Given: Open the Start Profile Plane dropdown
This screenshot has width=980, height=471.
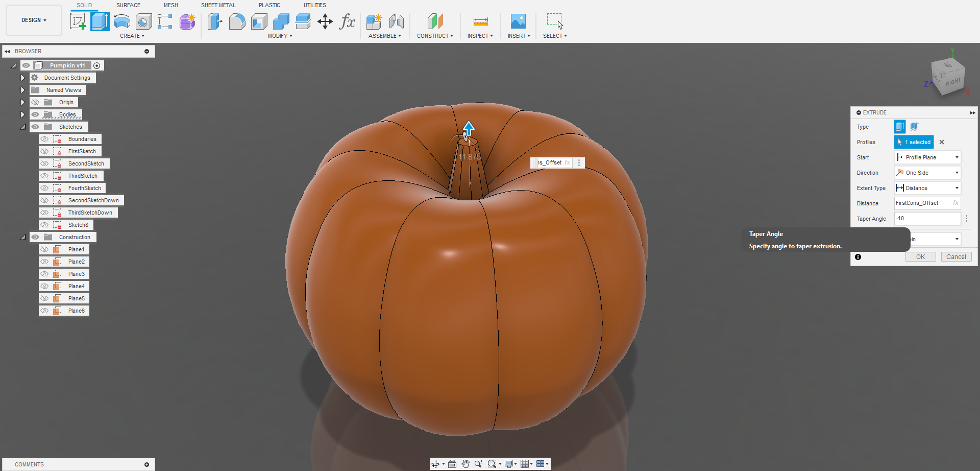Looking at the screenshot, I should 927,157.
